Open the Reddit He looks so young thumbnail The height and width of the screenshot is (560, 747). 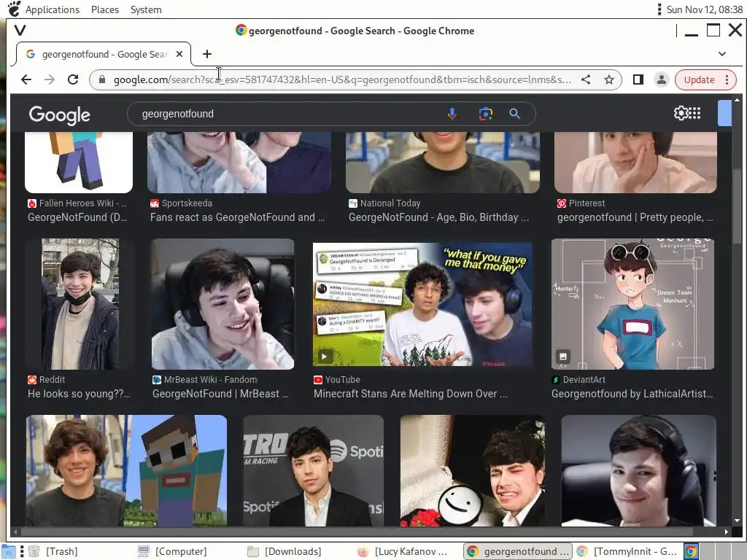[80, 304]
